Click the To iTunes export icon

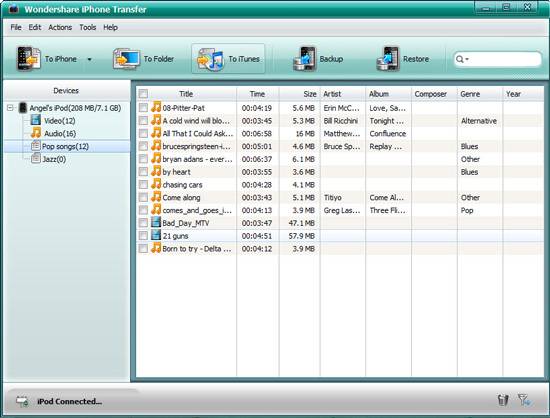(211, 60)
